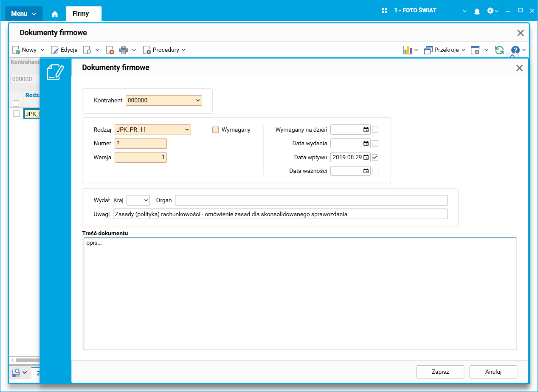The image size is (538, 392).
Task: Tick the header select-all checkbox in list
Action: tap(16, 103)
